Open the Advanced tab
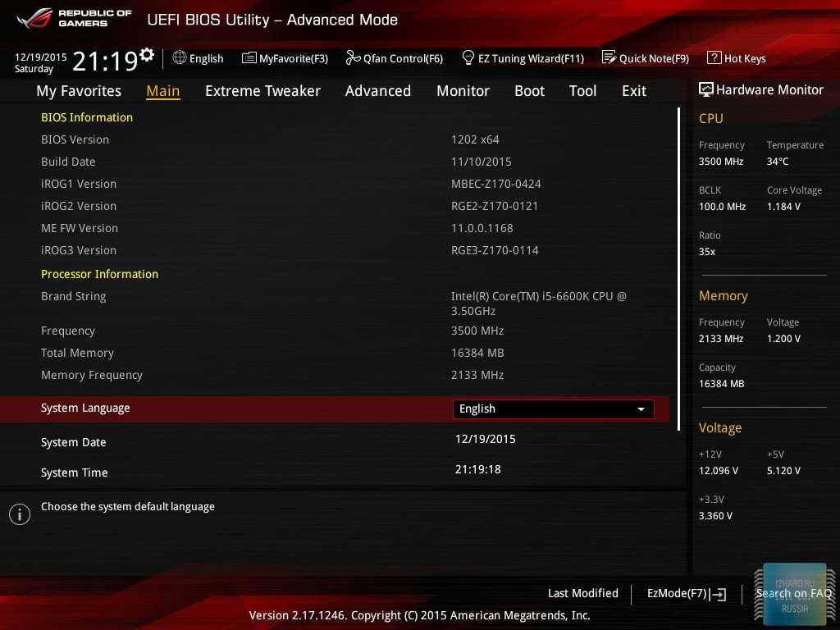 [x=377, y=91]
